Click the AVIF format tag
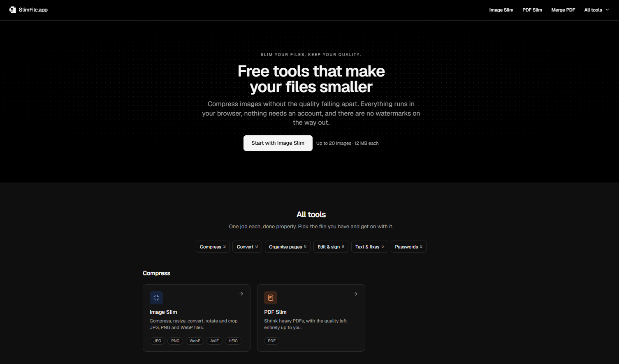 point(215,341)
